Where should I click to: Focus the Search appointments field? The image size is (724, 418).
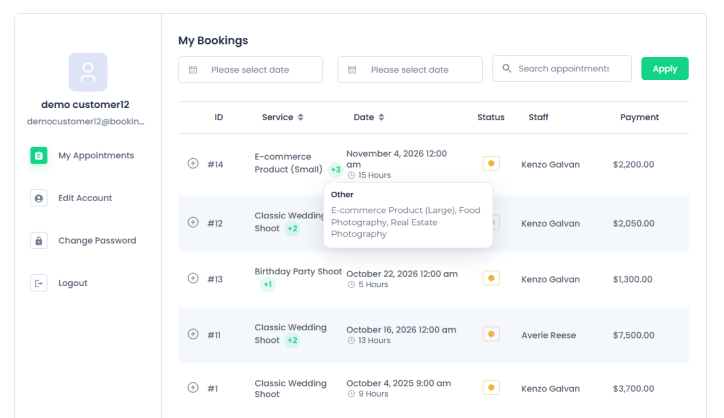[x=561, y=69]
